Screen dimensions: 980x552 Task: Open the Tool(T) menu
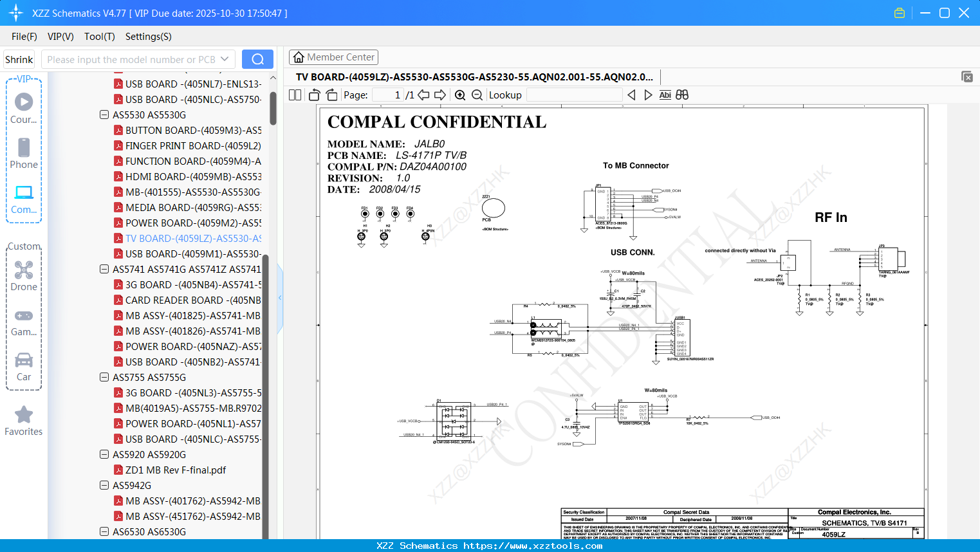[x=100, y=37]
